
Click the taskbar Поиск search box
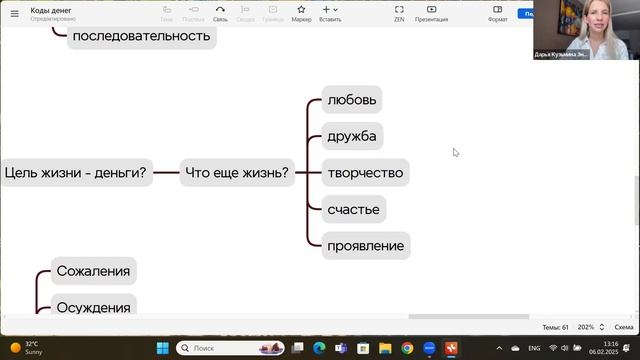point(230,348)
